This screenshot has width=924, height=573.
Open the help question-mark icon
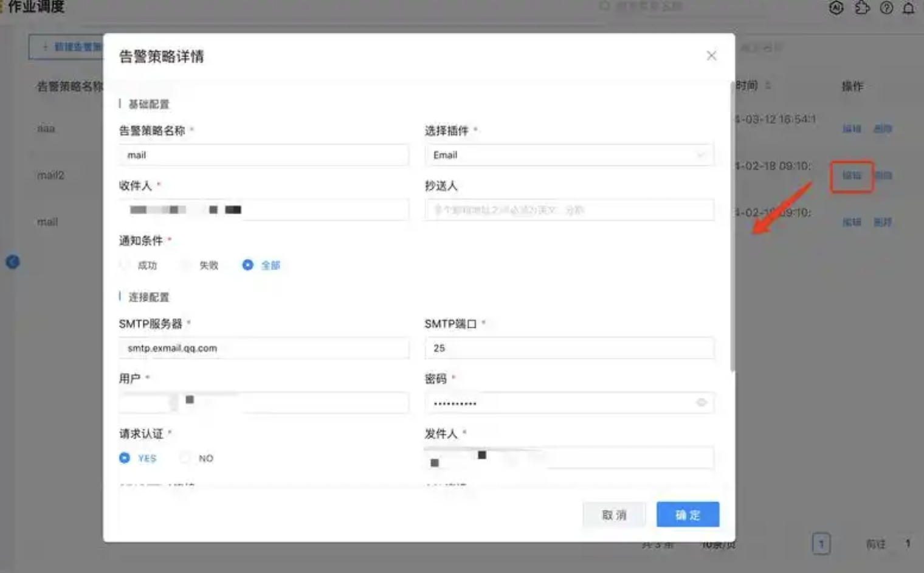(x=886, y=8)
